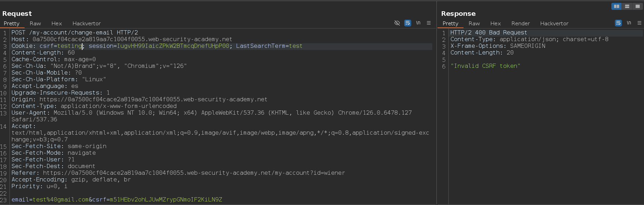Toggle the \n newline display in Request panel

click(418, 23)
